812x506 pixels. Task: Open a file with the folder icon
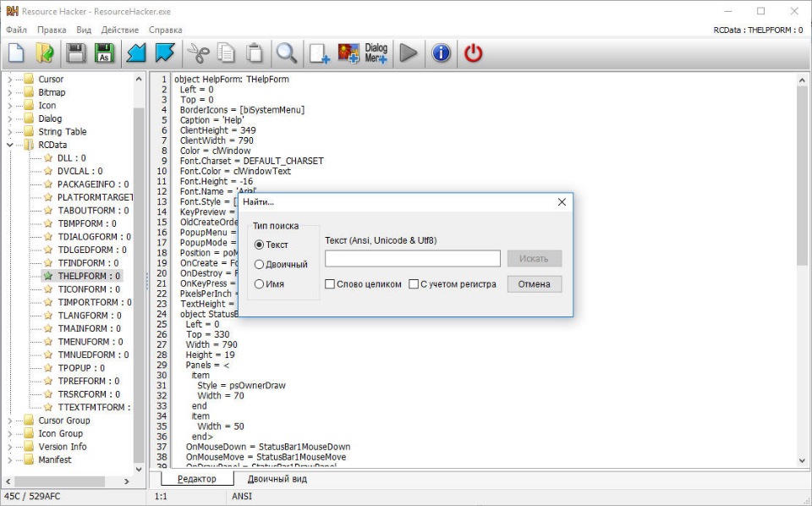click(45, 52)
